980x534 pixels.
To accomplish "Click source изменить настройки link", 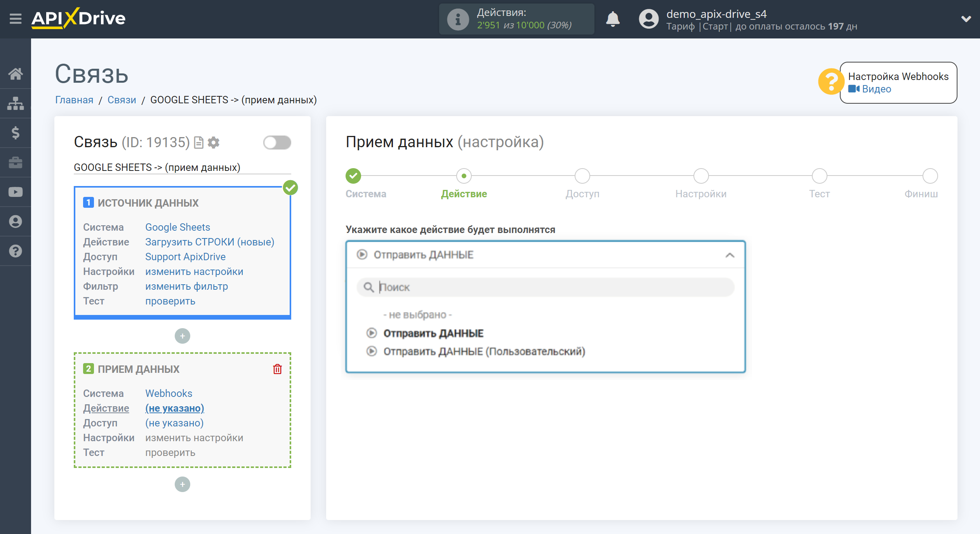I will (x=194, y=271).
